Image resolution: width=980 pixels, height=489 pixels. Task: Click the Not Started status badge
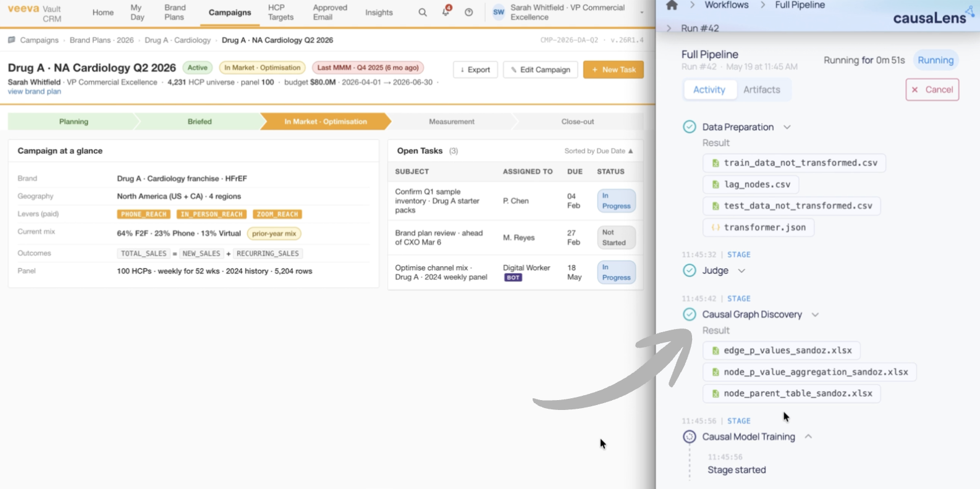coord(616,238)
